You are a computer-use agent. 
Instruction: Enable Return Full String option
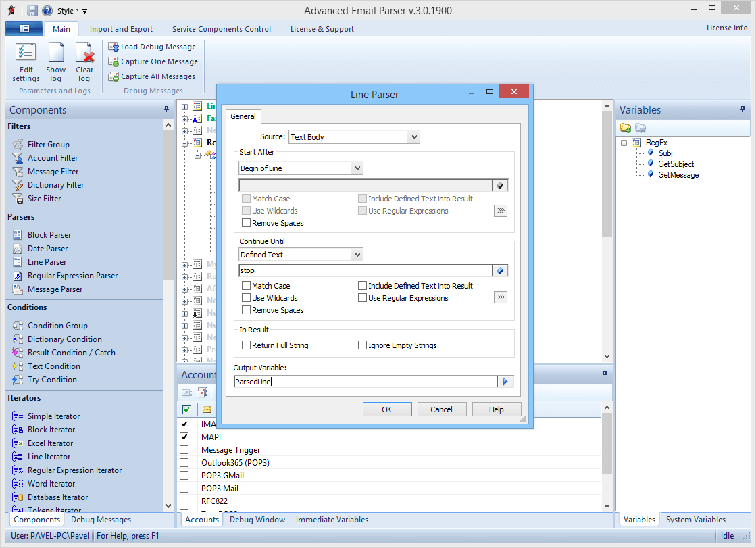click(246, 345)
